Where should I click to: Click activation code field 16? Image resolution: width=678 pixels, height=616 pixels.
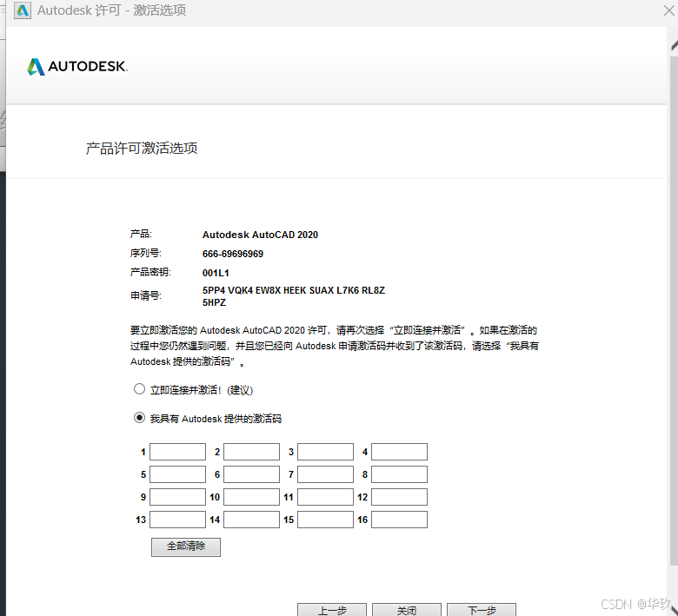pyautogui.click(x=400, y=520)
